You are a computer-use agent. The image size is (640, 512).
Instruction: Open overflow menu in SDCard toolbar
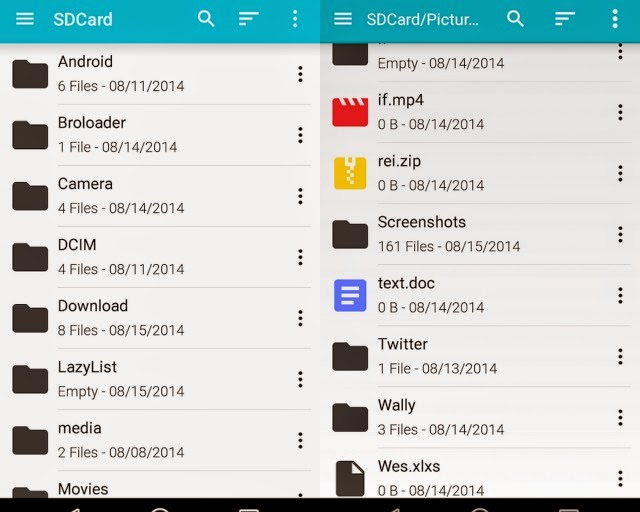[295, 19]
